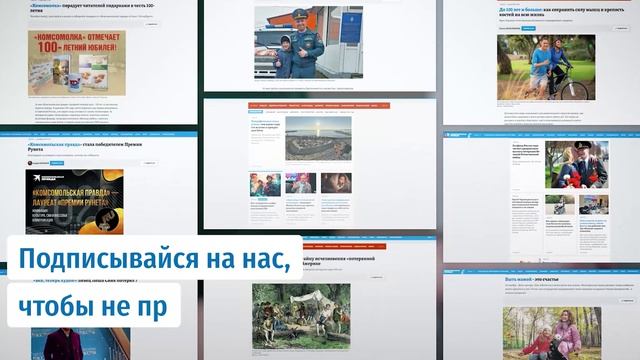Click the «Комсомолка» отмечает 100-летний юбилей banner image
The height and width of the screenshot is (360, 640).
(x=77, y=63)
